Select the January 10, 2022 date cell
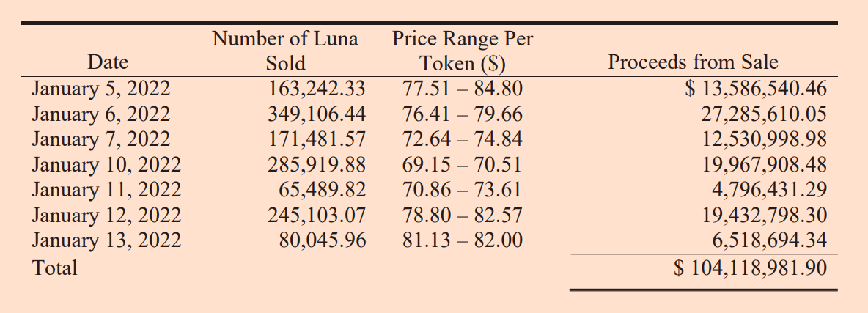This screenshot has height=313, width=868. [x=106, y=165]
